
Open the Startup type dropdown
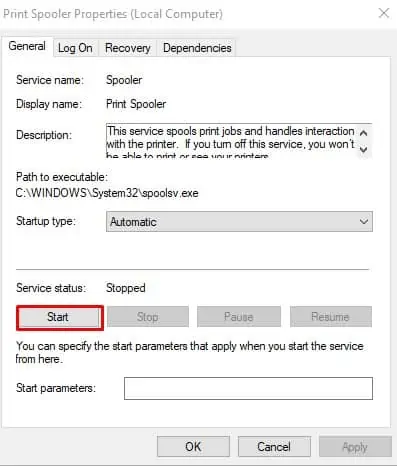[x=239, y=221]
